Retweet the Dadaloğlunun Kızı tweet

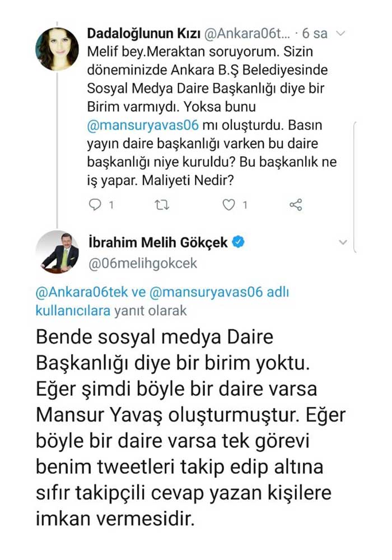point(162,205)
